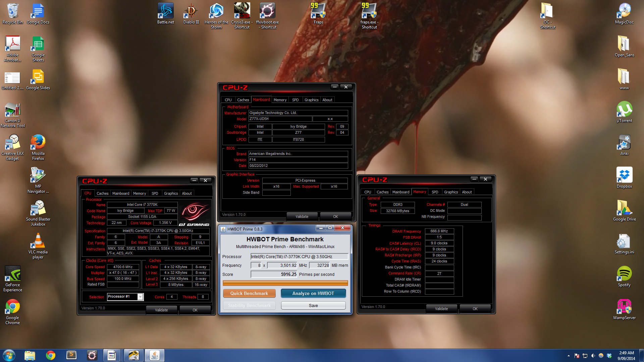The width and height of the screenshot is (644, 362).
Task: Open Canon IJ Network Tool icon
Action: [13, 115]
